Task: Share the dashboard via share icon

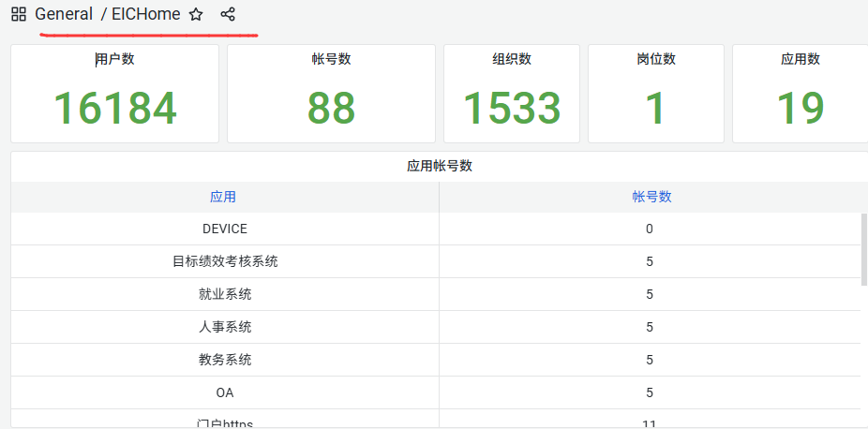Action: [x=228, y=14]
